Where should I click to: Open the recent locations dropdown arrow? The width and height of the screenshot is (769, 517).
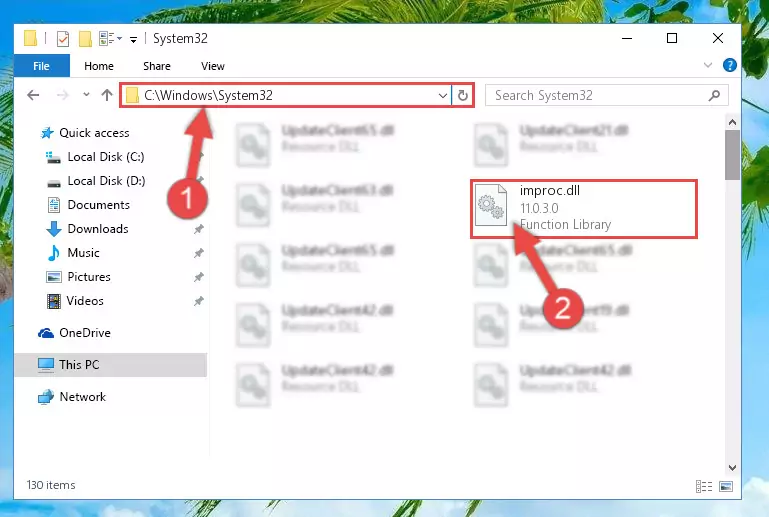pyautogui.click(x=86, y=95)
